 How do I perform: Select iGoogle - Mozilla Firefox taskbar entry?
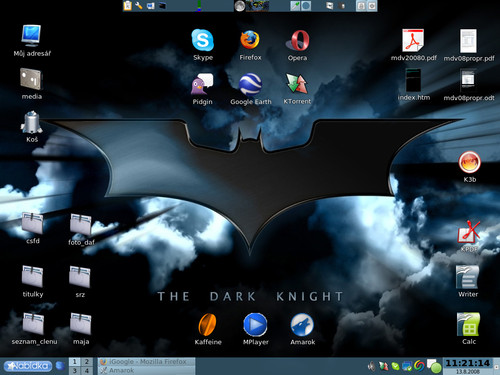[147, 362]
